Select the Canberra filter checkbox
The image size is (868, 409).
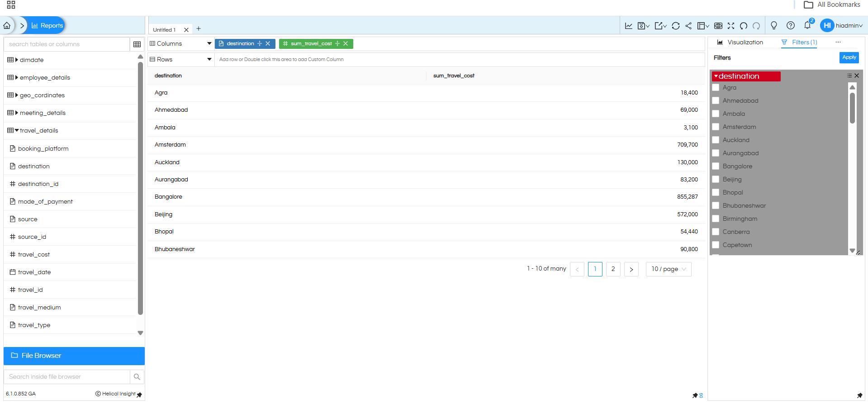(x=716, y=232)
